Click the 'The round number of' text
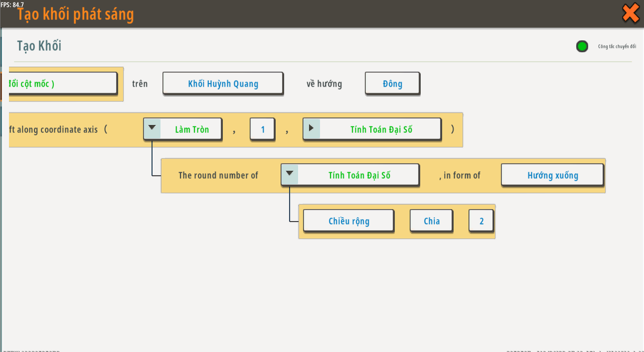Viewport: 644px width, 352px height. pyautogui.click(x=218, y=175)
